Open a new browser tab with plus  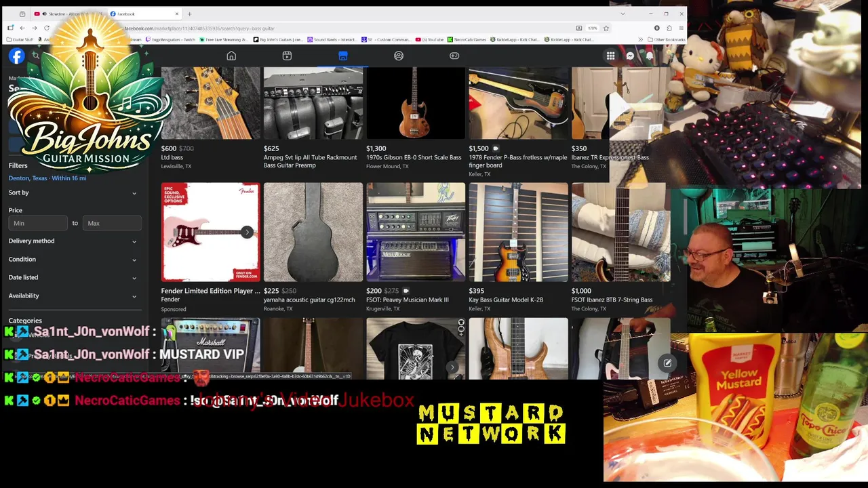pyautogui.click(x=189, y=14)
